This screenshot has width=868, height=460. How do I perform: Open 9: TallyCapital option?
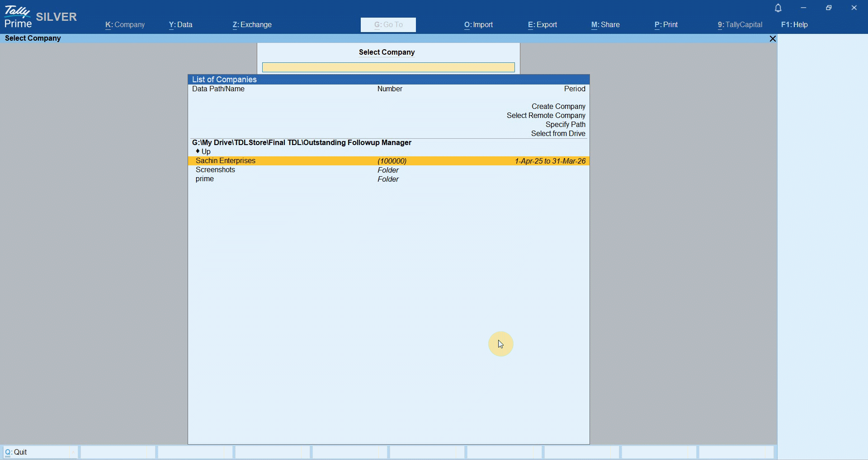coord(740,25)
